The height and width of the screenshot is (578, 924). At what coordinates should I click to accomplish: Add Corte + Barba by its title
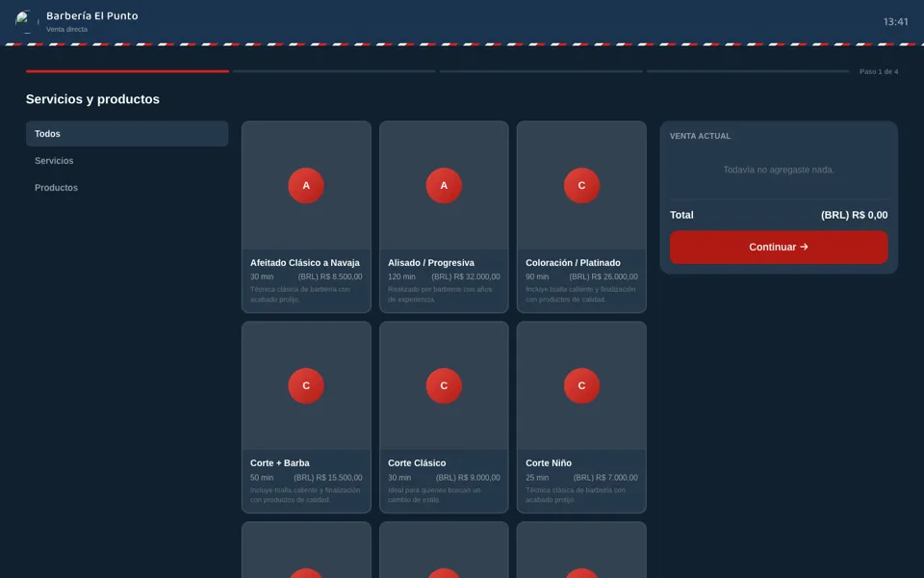[279, 463]
